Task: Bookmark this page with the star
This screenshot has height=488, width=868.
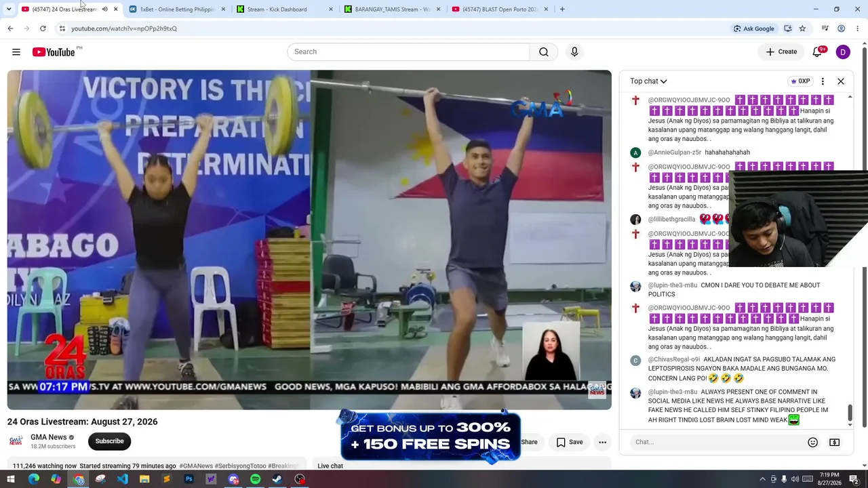Action: pyautogui.click(x=802, y=28)
